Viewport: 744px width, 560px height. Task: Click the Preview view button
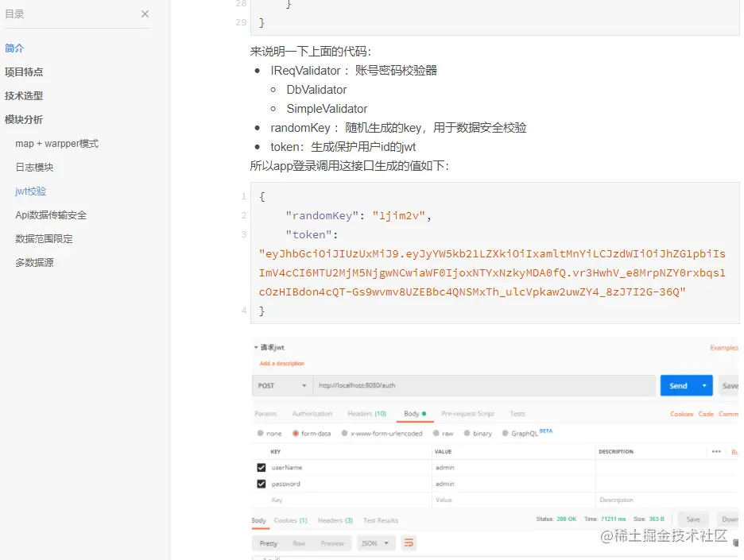[332, 543]
